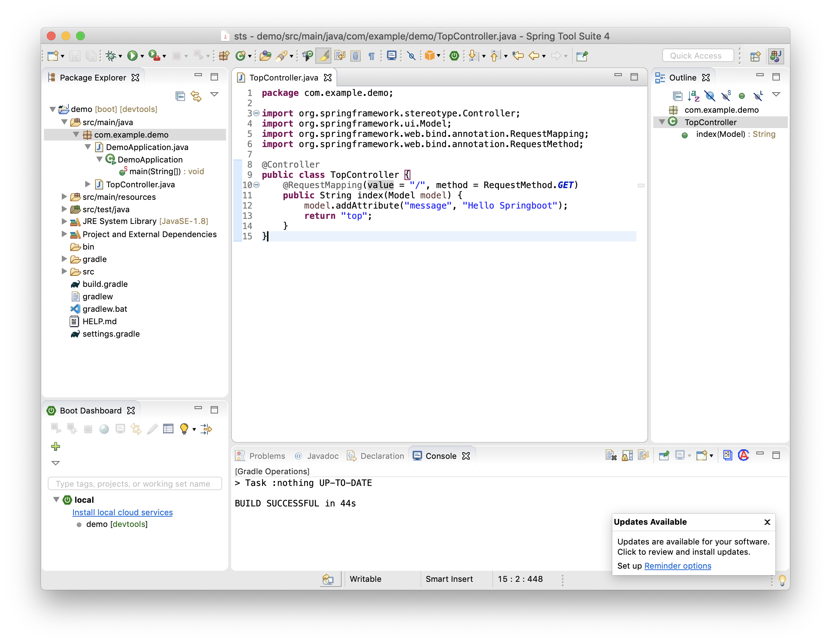
Task: Click the New Java Package icon
Action: coord(224,56)
